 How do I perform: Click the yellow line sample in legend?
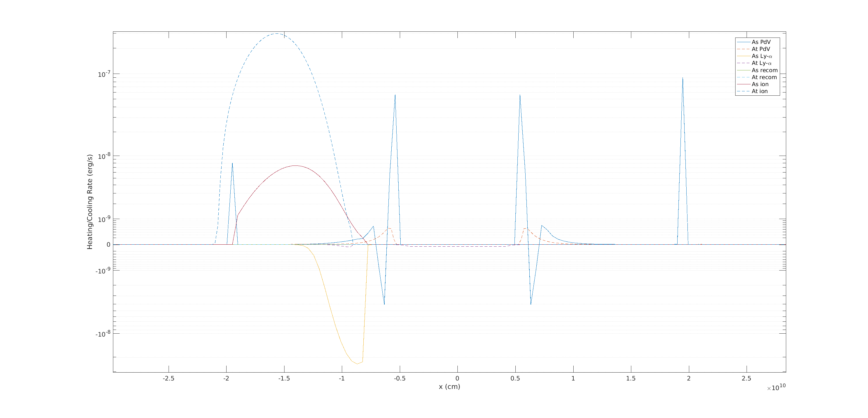tap(743, 56)
